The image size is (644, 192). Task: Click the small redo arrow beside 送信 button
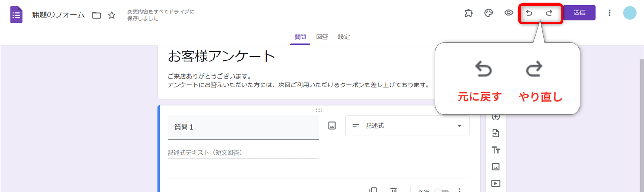(x=549, y=13)
